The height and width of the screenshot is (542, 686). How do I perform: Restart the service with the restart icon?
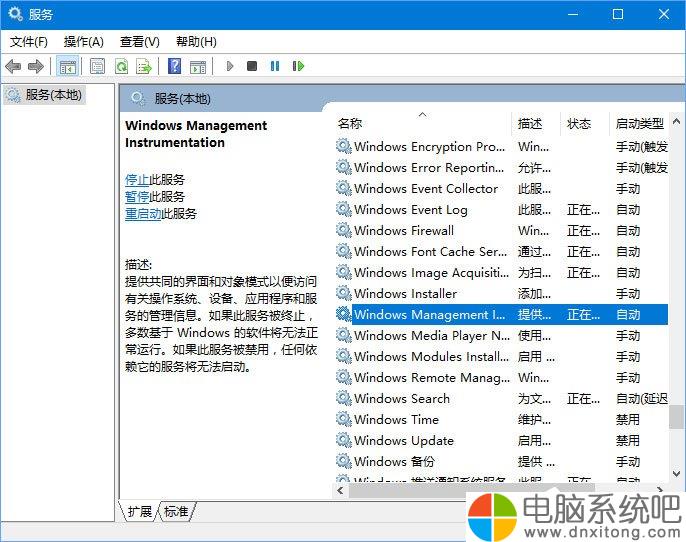[298, 66]
